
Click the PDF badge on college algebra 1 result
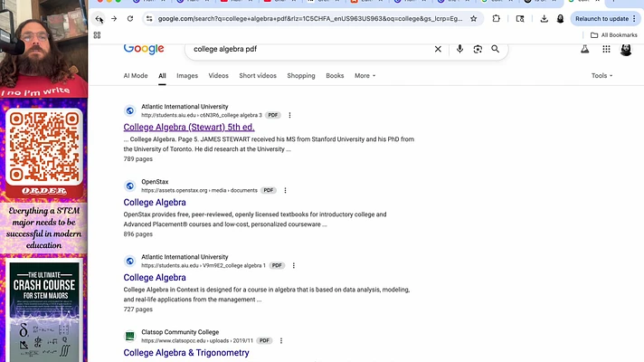click(x=277, y=265)
